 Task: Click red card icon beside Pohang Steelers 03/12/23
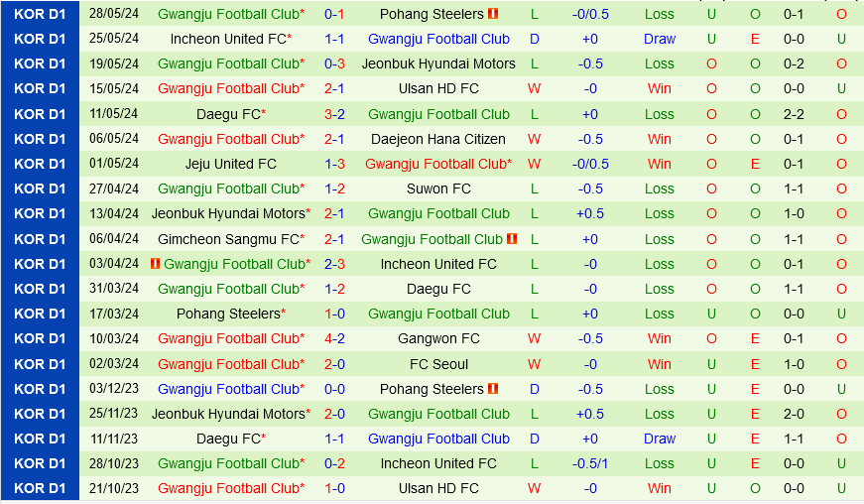493,389
